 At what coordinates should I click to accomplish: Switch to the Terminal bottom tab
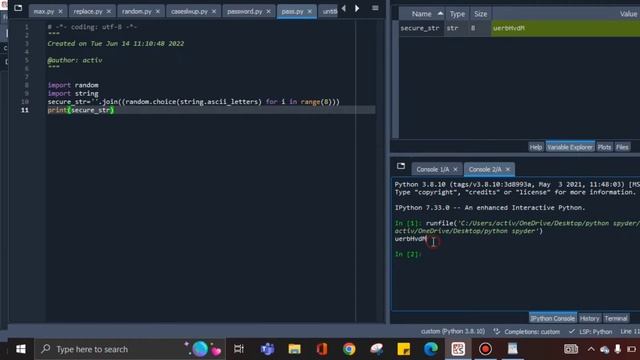pyautogui.click(x=616, y=318)
